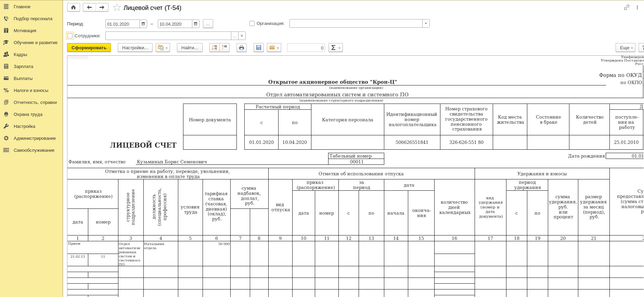Expand the report variants dropdown
The height and width of the screenshot is (297, 644).
coord(163,48)
